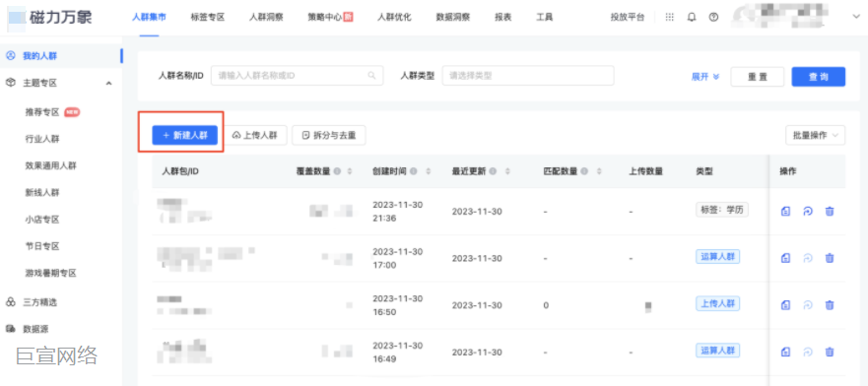The height and width of the screenshot is (386, 868).
Task: Delete the 21:36 audience via trash icon
Action: tap(830, 212)
